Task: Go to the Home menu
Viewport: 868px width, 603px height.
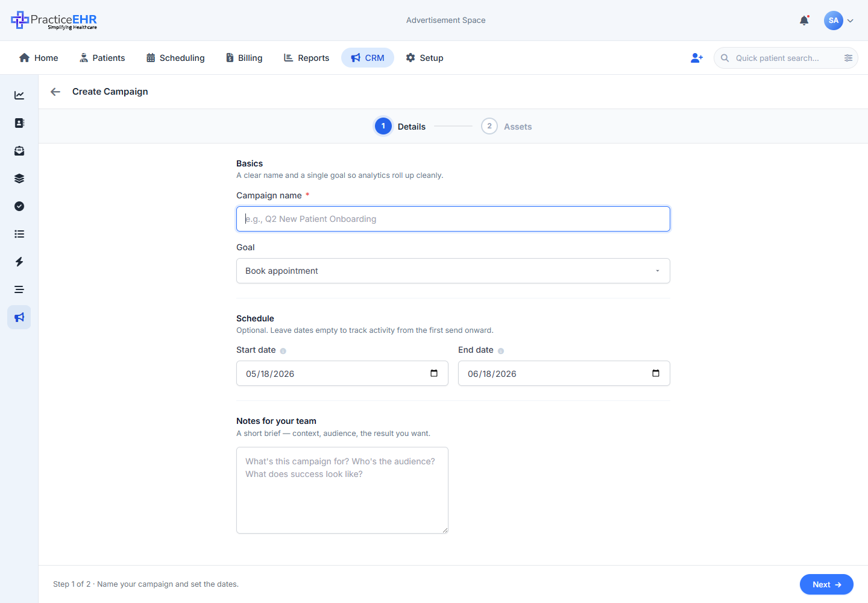Action: [39, 58]
